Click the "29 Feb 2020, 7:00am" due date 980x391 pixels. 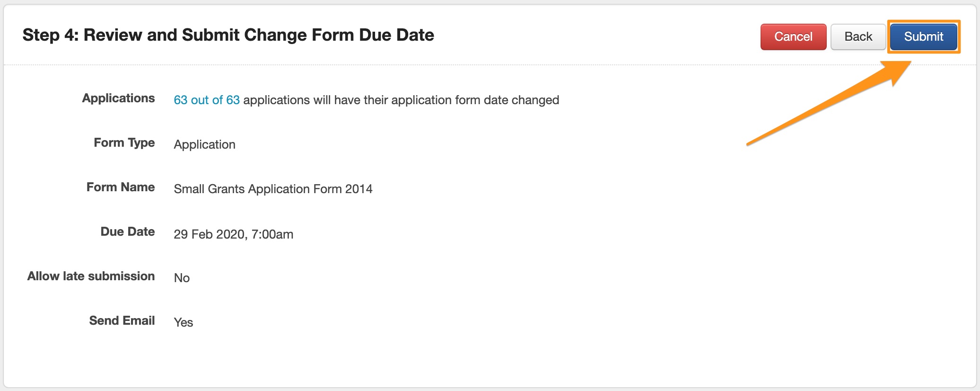click(233, 234)
